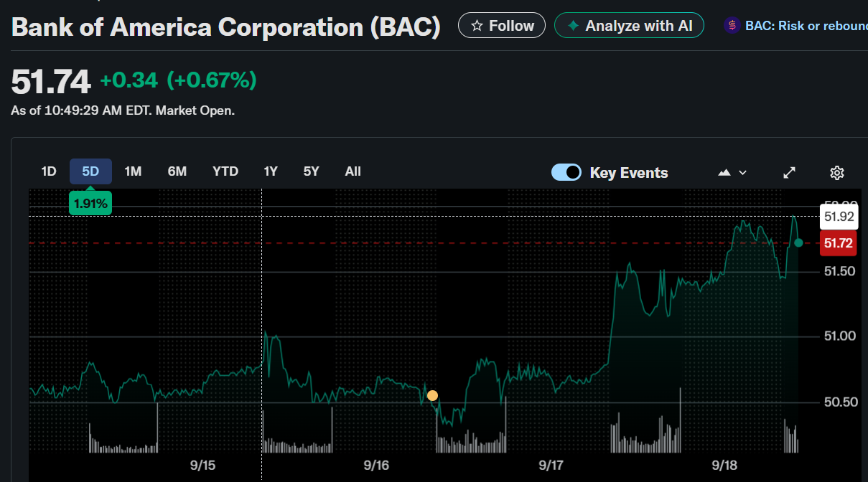Click the white 51.92 price label
The image size is (868, 482).
click(x=839, y=216)
